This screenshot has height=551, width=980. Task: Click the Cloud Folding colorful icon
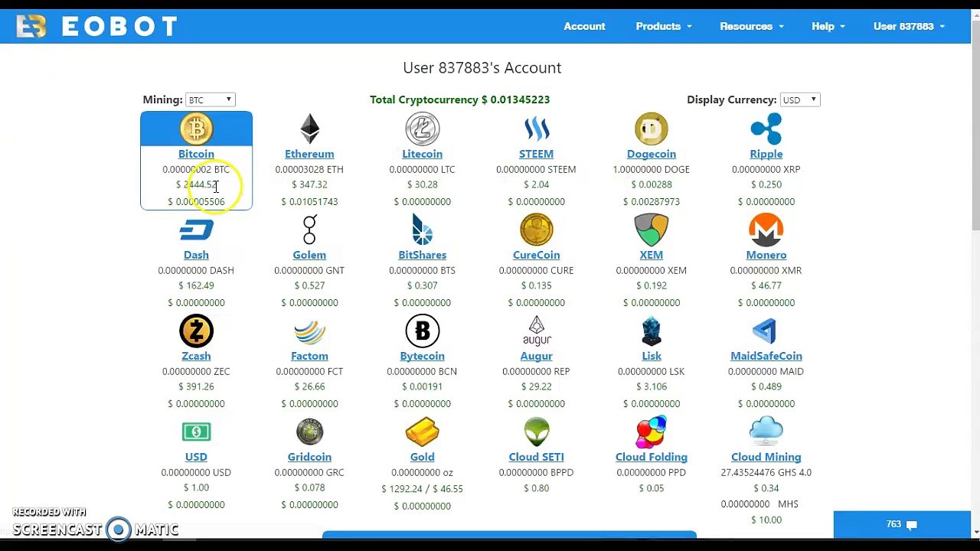[651, 432]
